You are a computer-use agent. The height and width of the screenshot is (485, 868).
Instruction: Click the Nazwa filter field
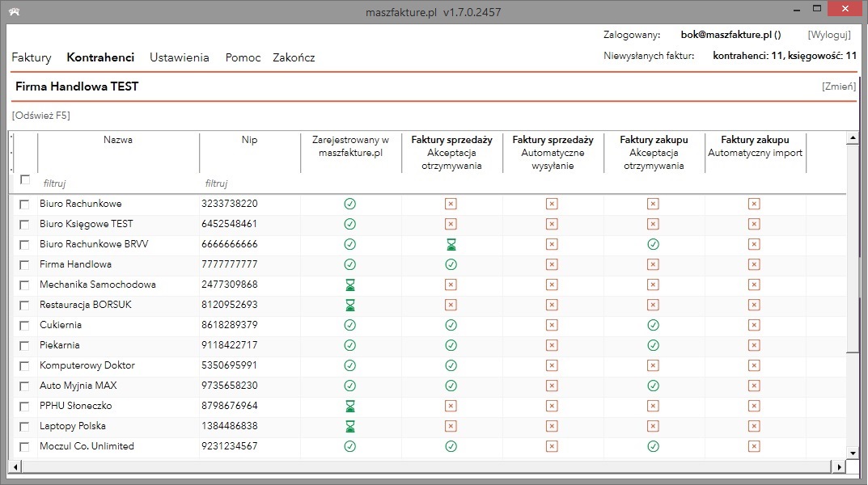click(x=118, y=183)
